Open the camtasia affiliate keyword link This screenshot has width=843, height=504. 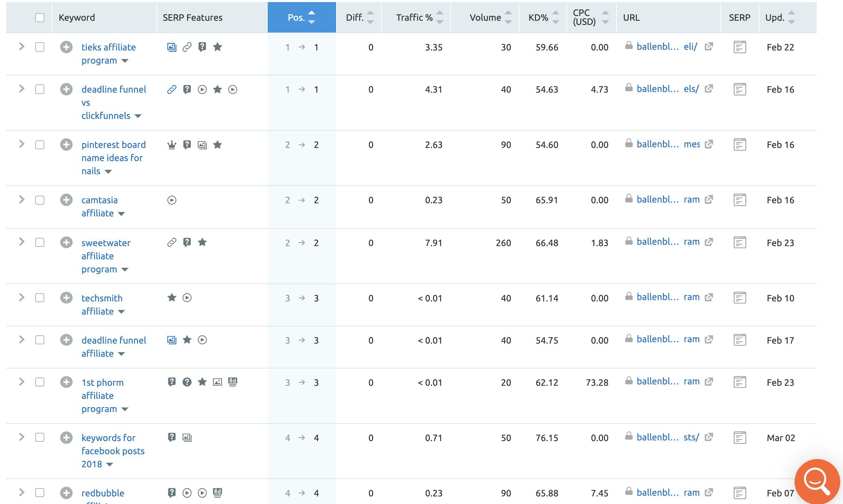(x=100, y=206)
